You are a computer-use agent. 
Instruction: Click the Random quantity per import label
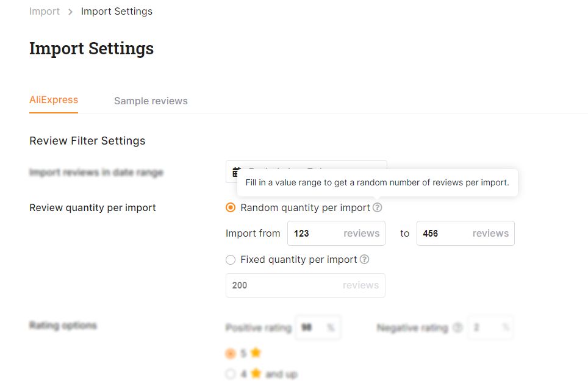point(305,207)
